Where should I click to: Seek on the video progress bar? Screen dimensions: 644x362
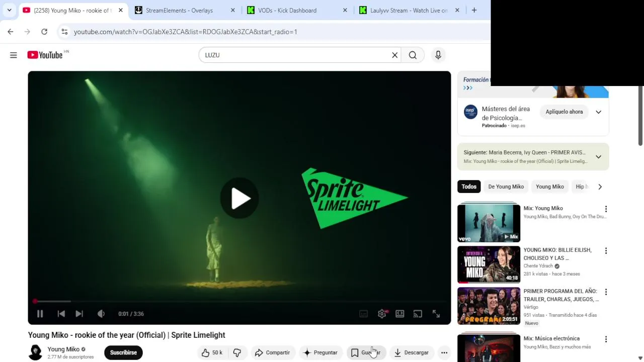(x=239, y=301)
